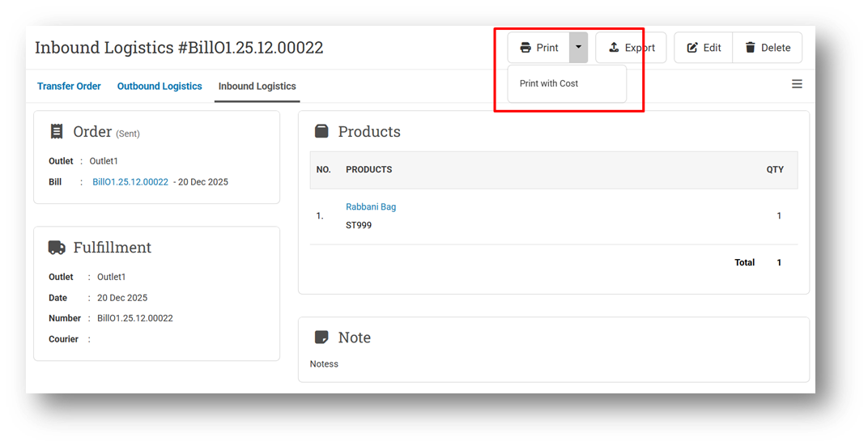Click the Delete trash icon
Image resolution: width=868 pixels, height=446 pixels.
pyautogui.click(x=751, y=48)
